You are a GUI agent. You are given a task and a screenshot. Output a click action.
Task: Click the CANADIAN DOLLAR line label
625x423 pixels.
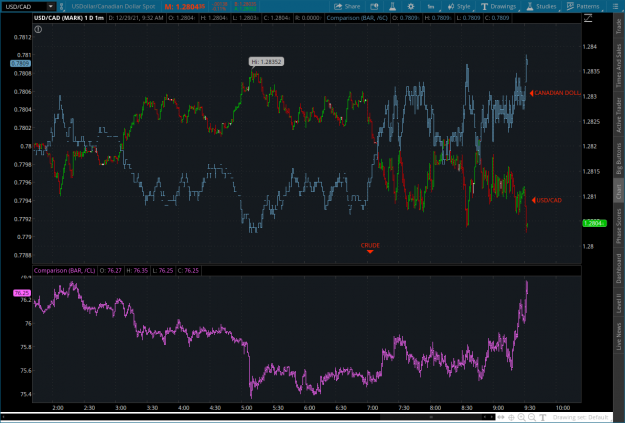[555, 93]
